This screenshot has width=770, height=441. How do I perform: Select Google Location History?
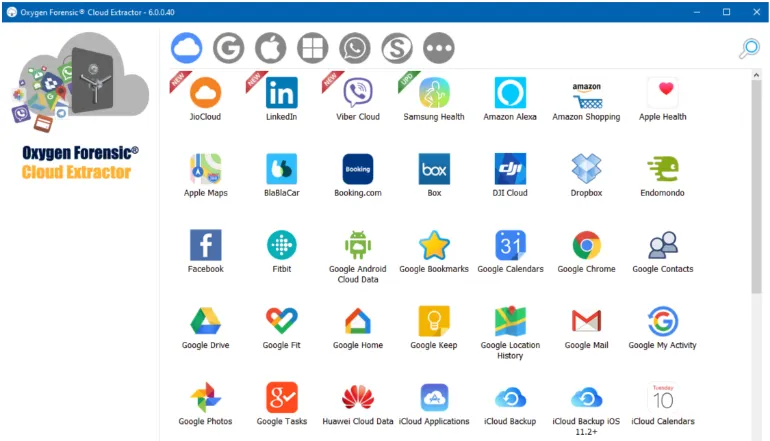coord(510,332)
